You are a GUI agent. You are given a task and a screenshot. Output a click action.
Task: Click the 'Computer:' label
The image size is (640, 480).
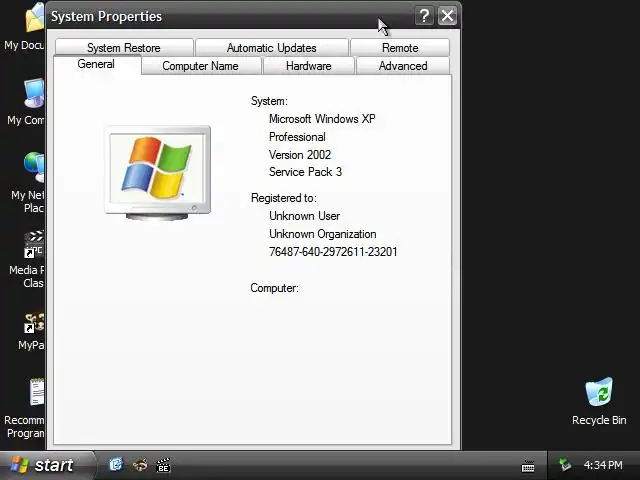coord(274,288)
